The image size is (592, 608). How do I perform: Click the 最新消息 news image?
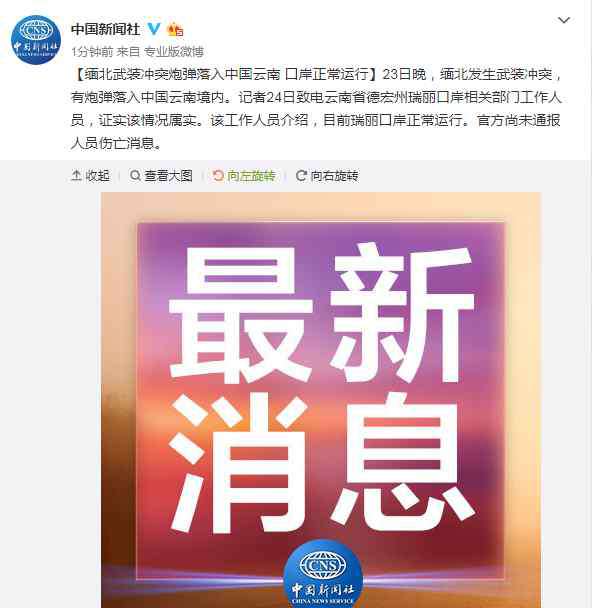click(321, 400)
